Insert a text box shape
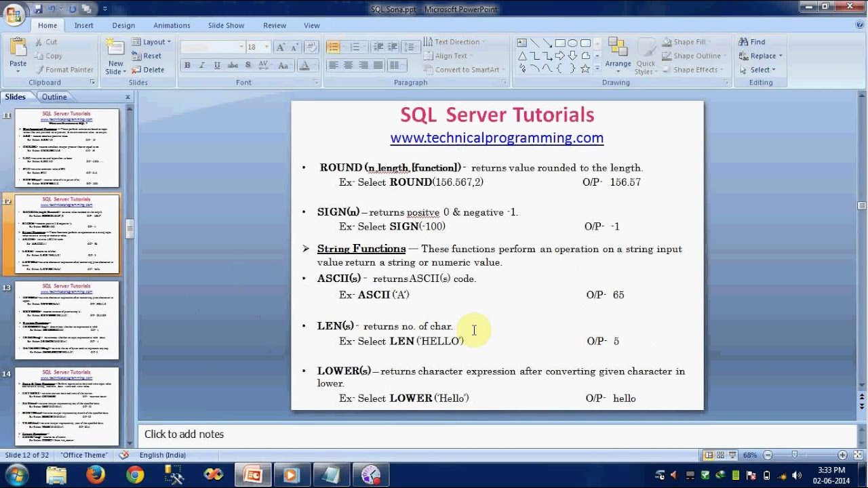The image size is (868, 488). pos(521,43)
